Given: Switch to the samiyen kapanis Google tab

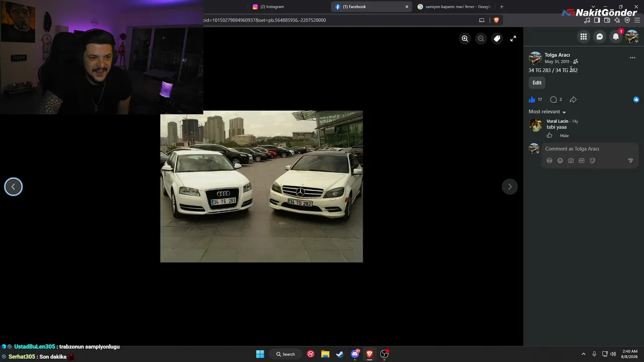Looking at the screenshot, I should click(454, 7).
